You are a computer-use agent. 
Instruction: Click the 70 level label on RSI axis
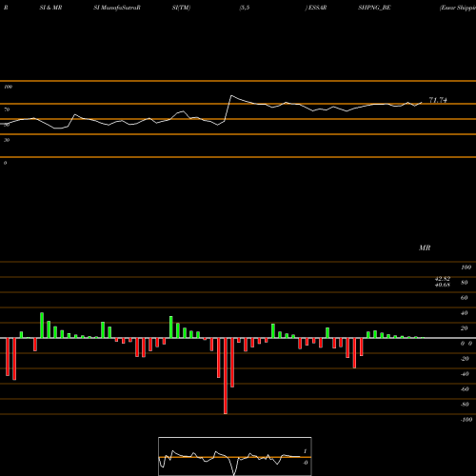7,109
